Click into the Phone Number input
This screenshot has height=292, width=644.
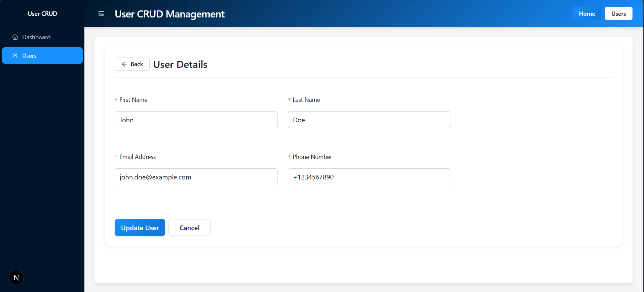[369, 177]
